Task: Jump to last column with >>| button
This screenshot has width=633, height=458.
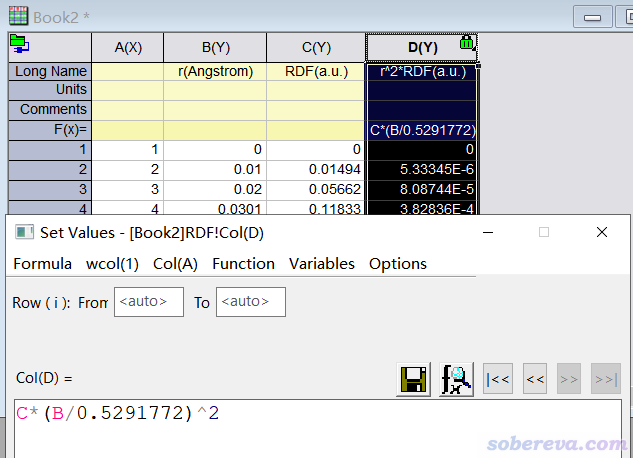Action: click(606, 379)
